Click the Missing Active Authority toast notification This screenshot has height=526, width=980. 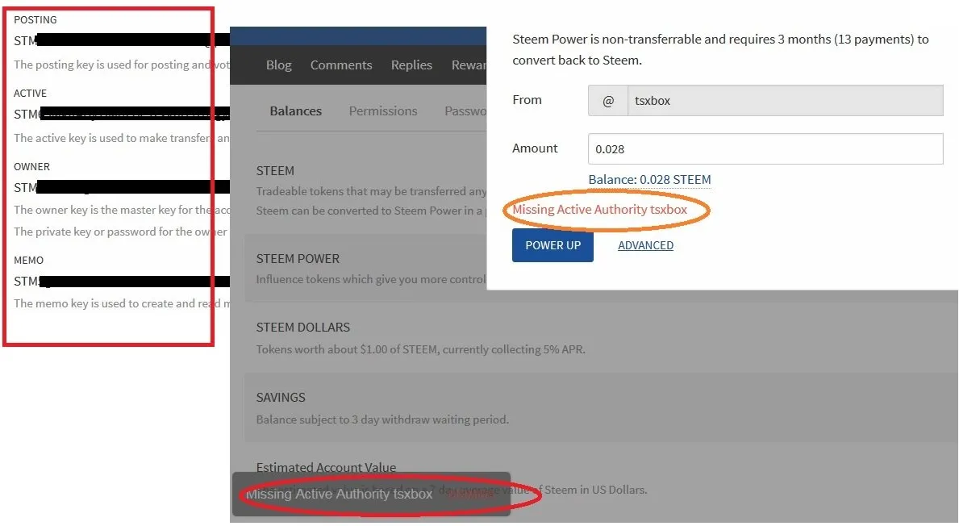(x=371, y=494)
